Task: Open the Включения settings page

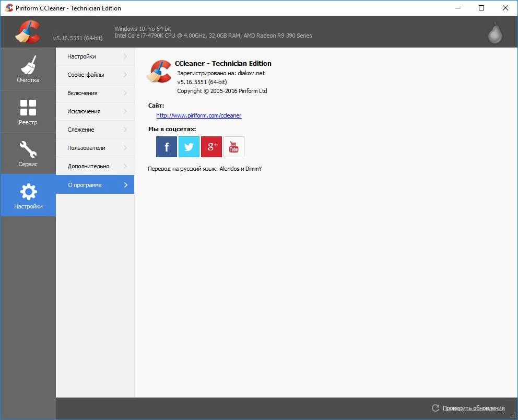Action: point(95,93)
